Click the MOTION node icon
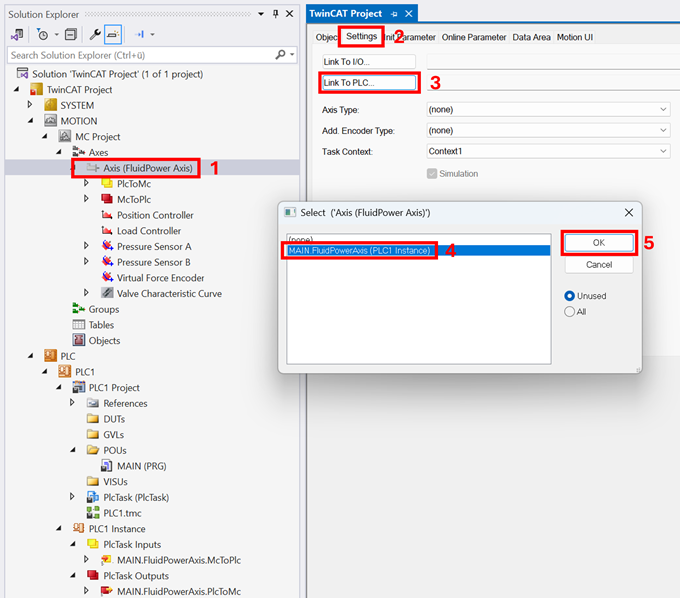680x598 pixels. pos(50,121)
